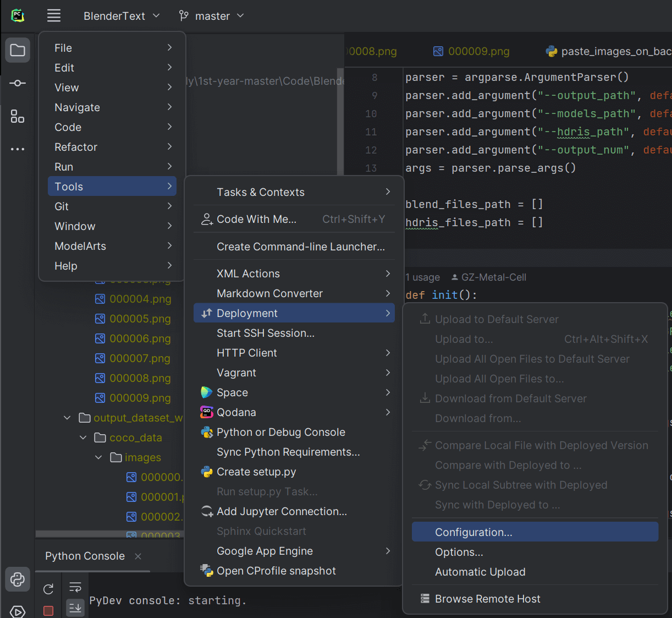
Task: Collapse the output_dataset_w folder
Action: pyautogui.click(x=67, y=418)
